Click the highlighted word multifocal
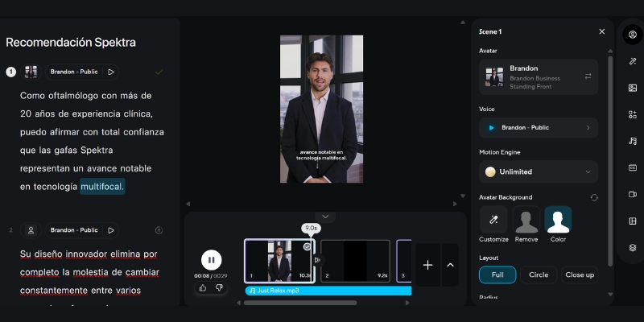 pyautogui.click(x=102, y=187)
